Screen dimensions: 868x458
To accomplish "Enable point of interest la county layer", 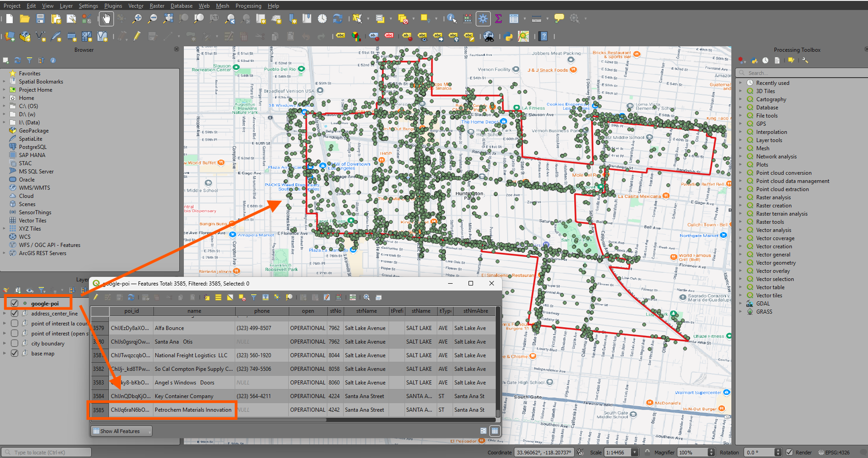I will pyautogui.click(x=15, y=323).
